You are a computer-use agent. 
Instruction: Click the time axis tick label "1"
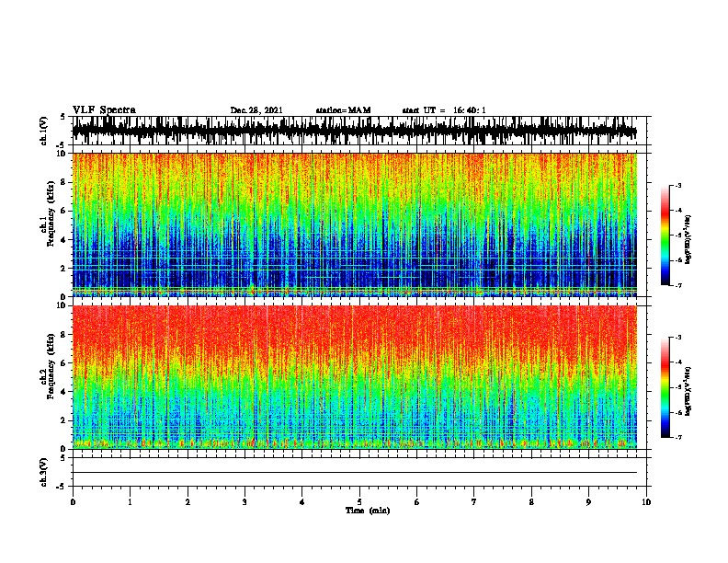coord(130,502)
